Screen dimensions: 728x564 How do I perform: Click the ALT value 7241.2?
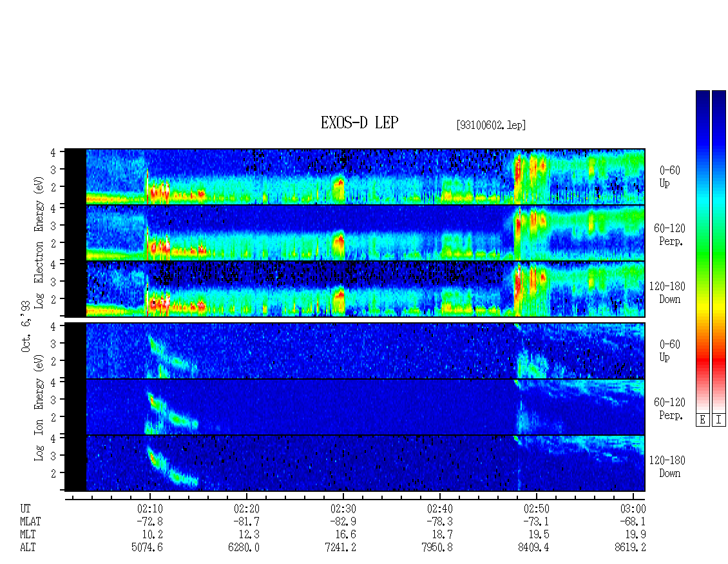coord(341,547)
